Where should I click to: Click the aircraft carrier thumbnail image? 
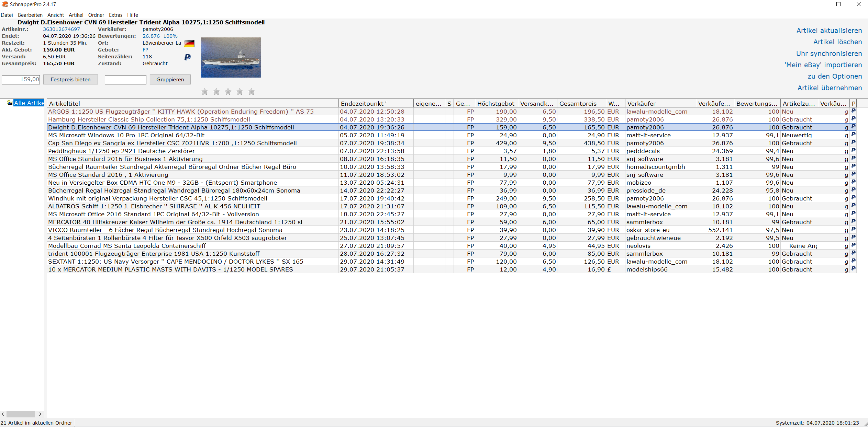click(x=231, y=57)
